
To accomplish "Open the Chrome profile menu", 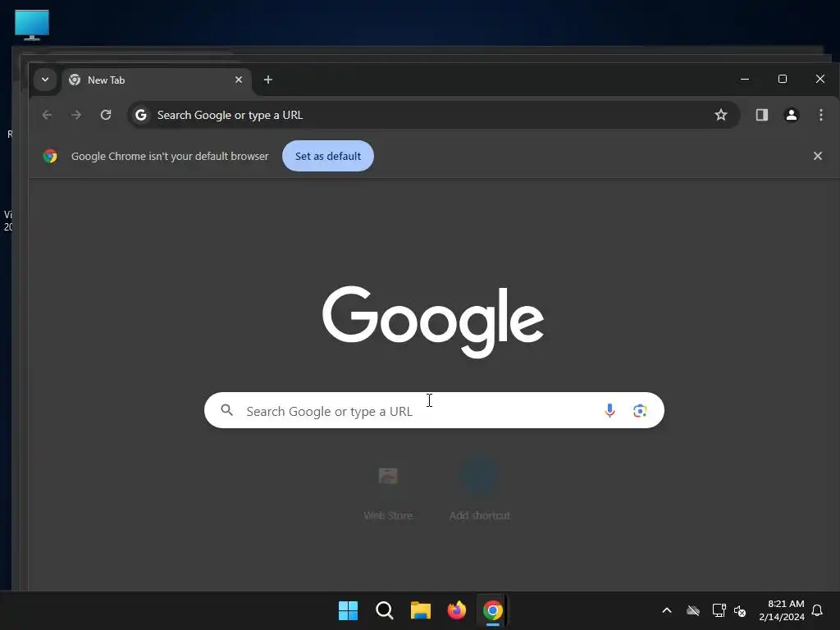I will click(792, 115).
